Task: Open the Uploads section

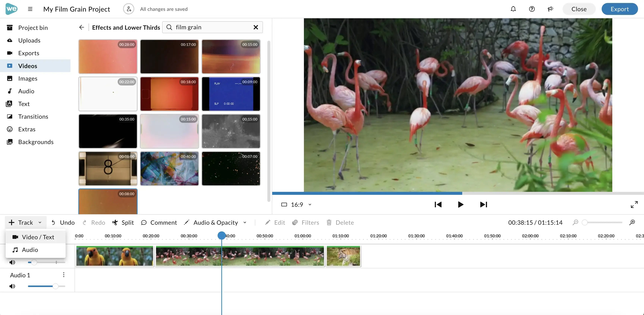Action: click(35, 40)
